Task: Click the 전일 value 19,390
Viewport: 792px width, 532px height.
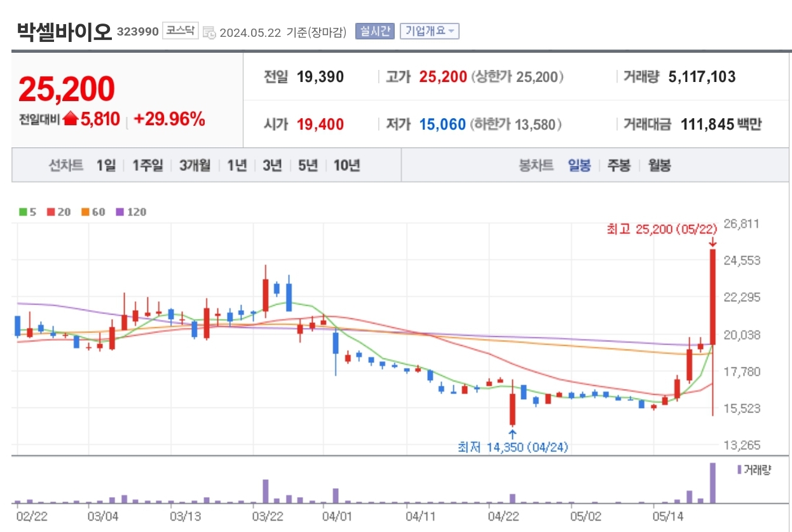Action: pos(320,77)
